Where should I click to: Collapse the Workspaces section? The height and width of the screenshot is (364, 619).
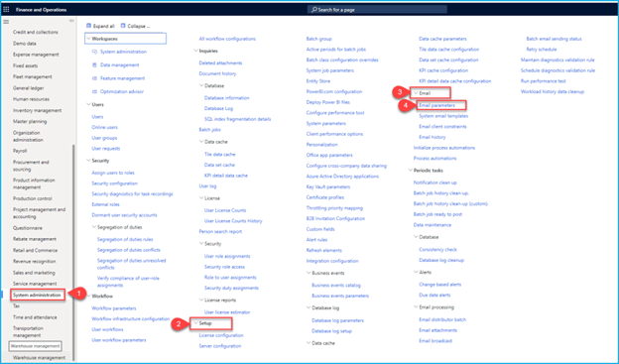88,39
